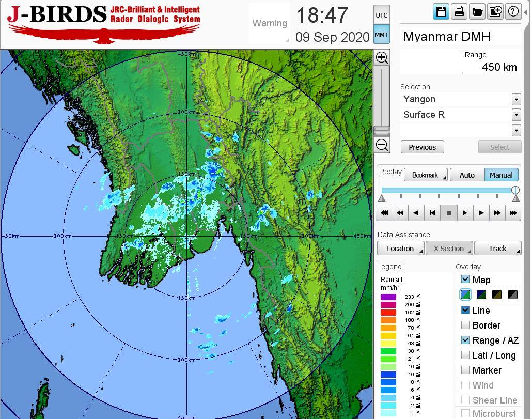This screenshot has height=419, width=532.
Task: Select the dark blue-green map color swatch
Action: [x=481, y=294]
